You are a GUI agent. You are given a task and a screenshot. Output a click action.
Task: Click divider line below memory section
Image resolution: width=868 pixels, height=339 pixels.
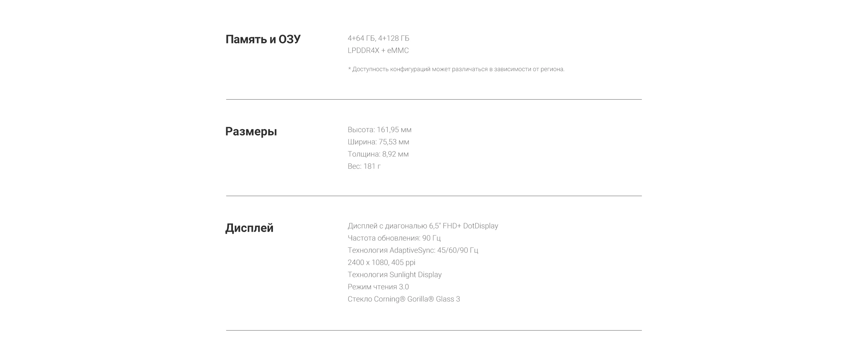tap(434, 100)
